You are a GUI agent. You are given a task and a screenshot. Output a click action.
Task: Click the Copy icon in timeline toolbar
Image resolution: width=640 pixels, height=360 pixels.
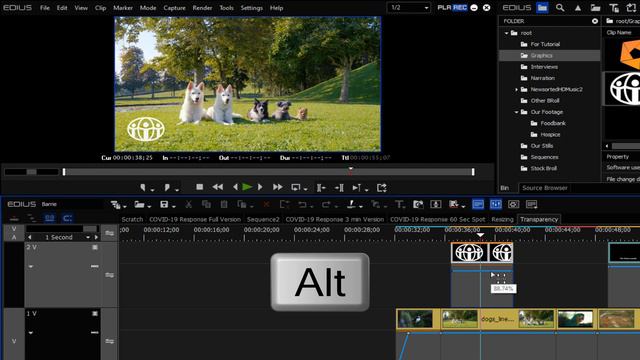206,204
